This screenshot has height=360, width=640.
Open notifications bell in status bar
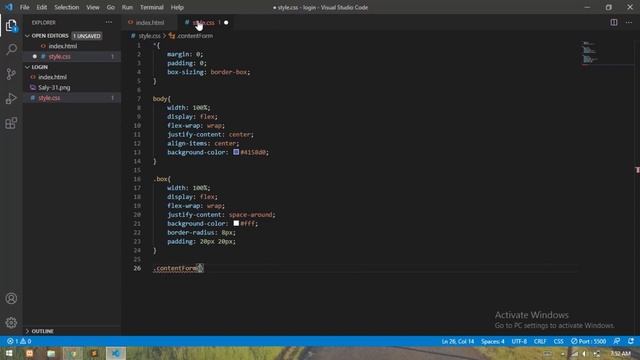(x=631, y=341)
